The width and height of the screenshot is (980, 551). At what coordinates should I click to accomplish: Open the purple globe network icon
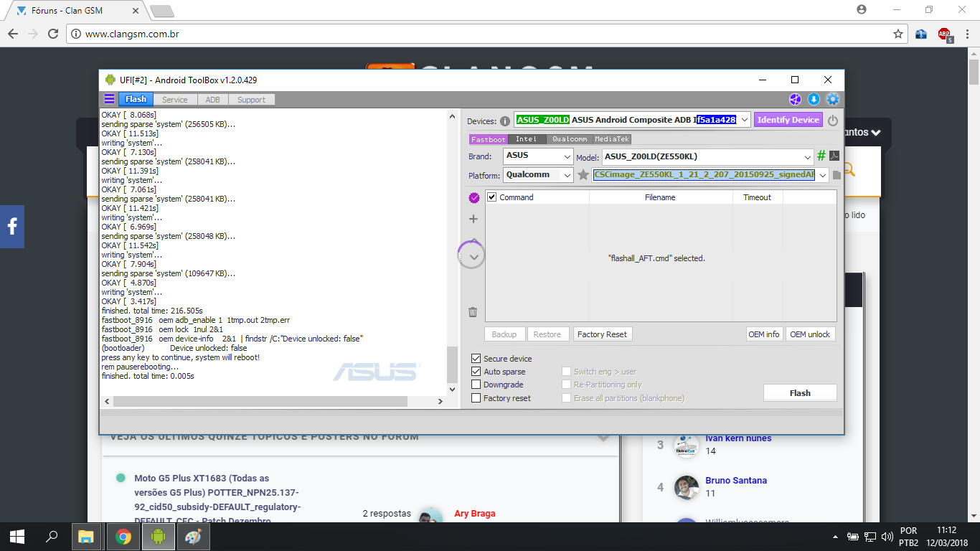tap(795, 100)
